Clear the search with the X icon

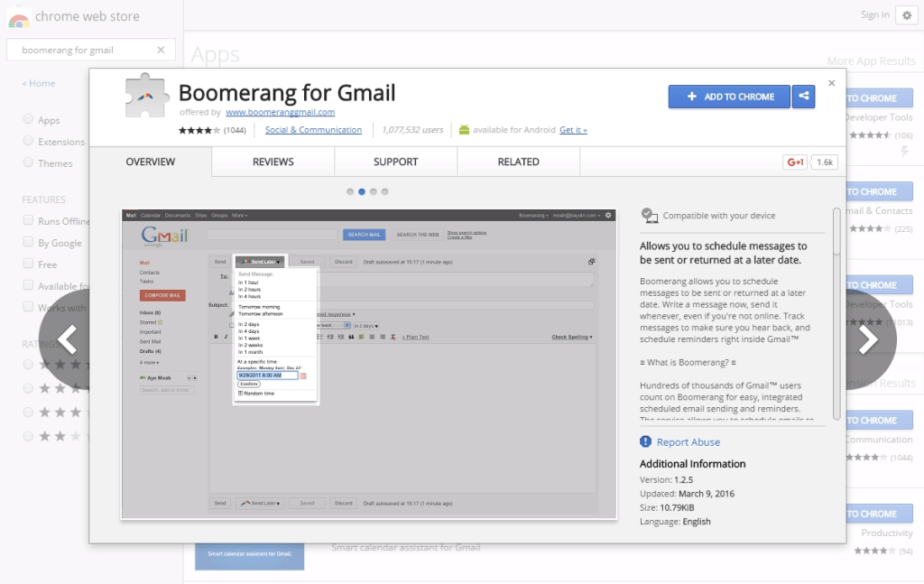pyautogui.click(x=162, y=50)
